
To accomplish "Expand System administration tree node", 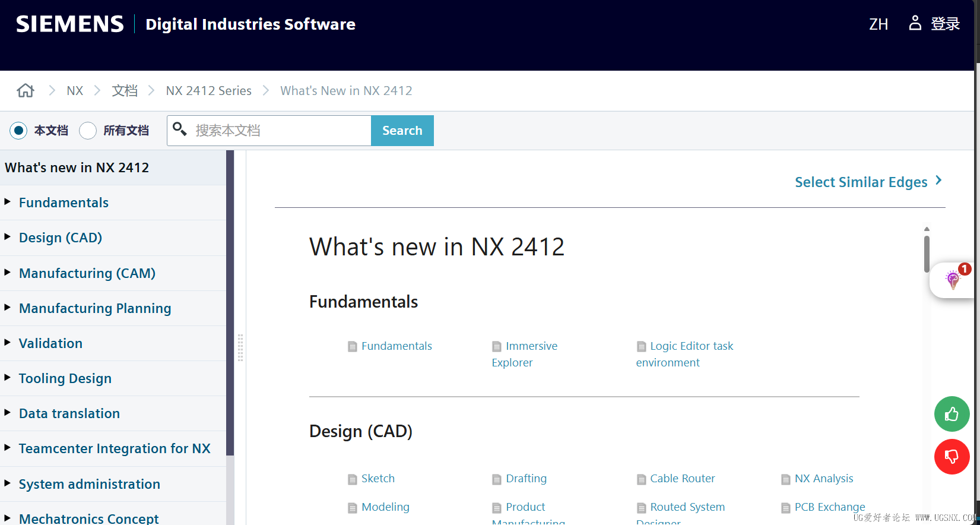I will coord(8,483).
